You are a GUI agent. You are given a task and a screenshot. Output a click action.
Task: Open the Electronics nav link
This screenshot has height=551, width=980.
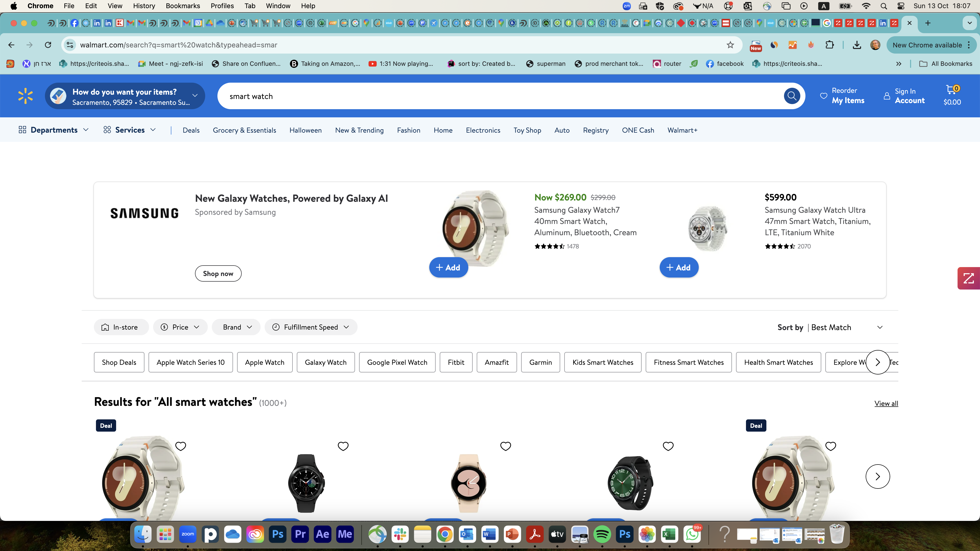pos(483,130)
